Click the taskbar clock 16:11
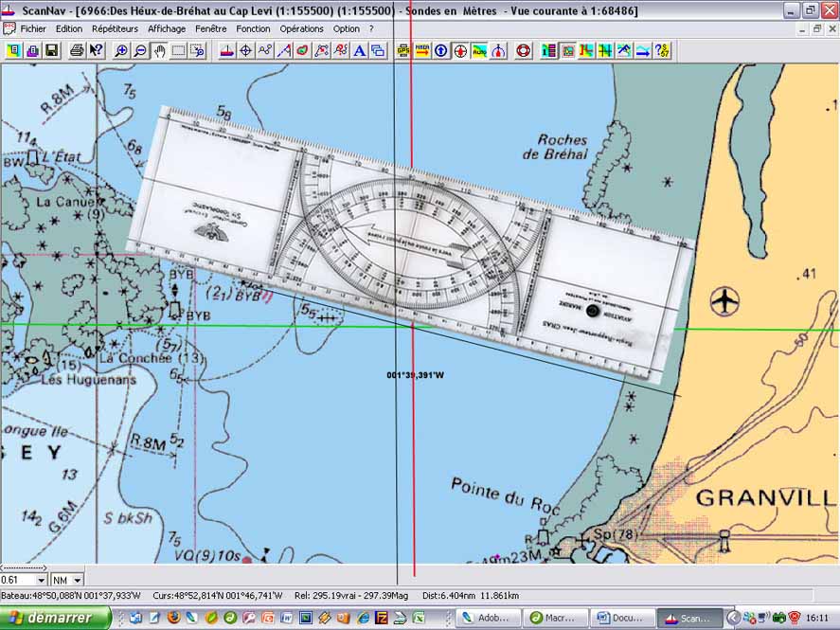Viewport: 840px width, 630px height. [817, 618]
